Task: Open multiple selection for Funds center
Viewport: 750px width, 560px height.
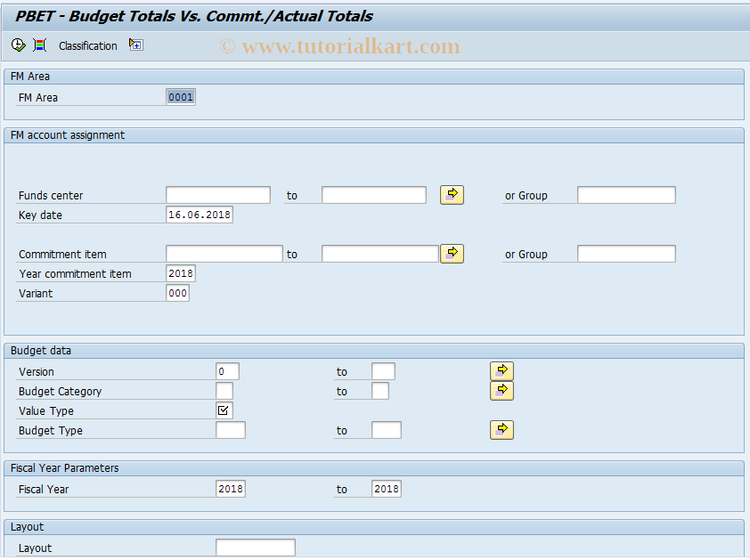Action: click(x=452, y=195)
